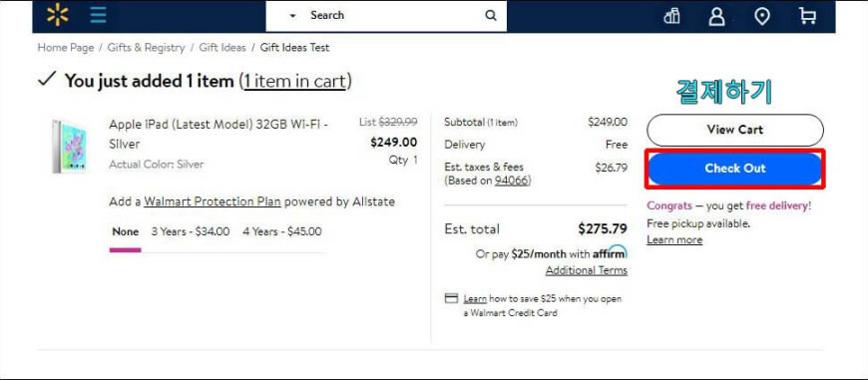Click the 94066 zip code link

point(512,181)
